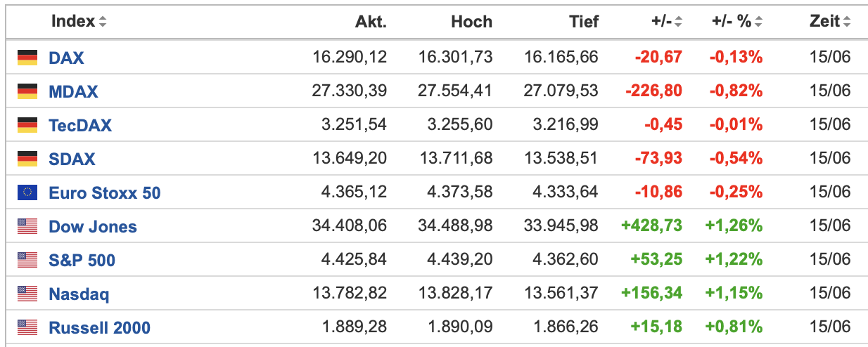Click the Hoch column header
This screenshot has width=868, height=347.
(471, 22)
